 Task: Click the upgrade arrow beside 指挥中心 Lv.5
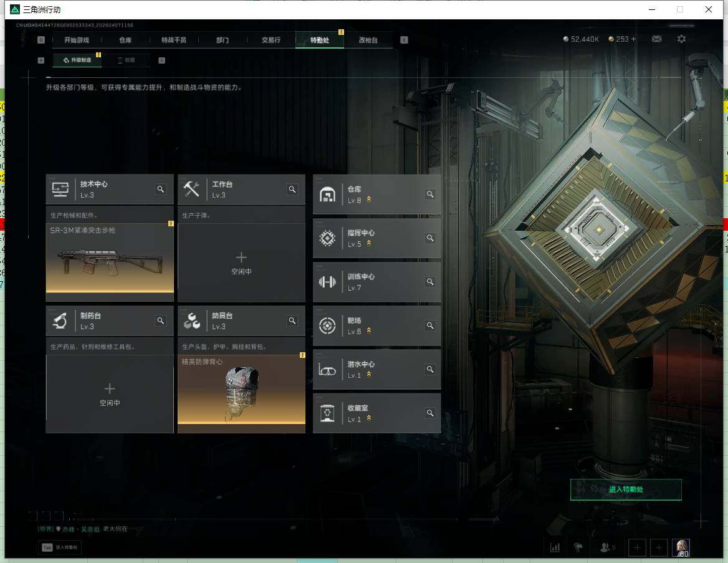(x=369, y=243)
